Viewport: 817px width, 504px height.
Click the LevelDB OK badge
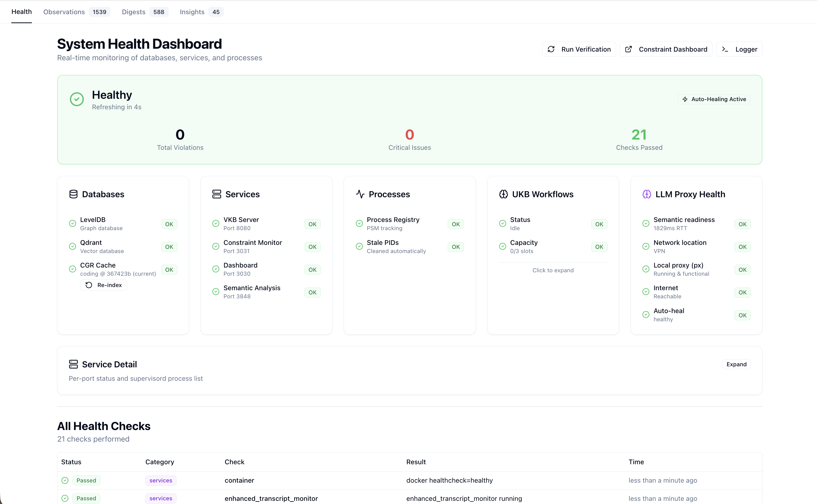[169, 224]
